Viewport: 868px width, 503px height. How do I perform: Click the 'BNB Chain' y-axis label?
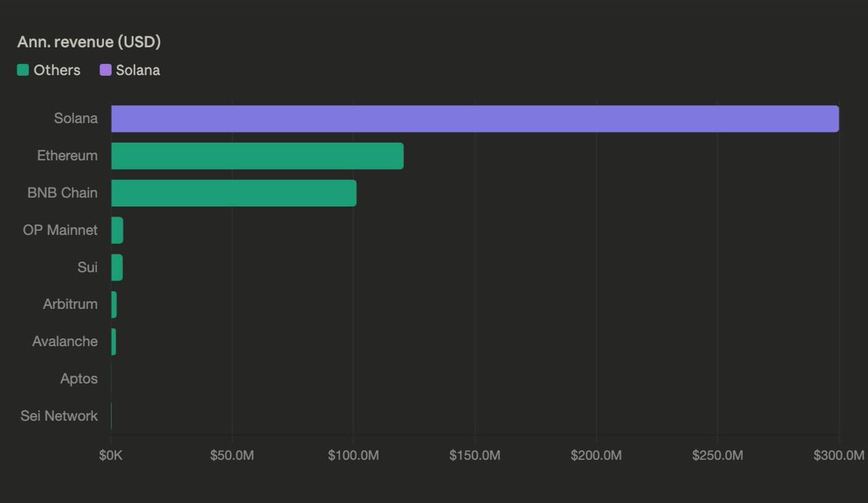(63, 193)
